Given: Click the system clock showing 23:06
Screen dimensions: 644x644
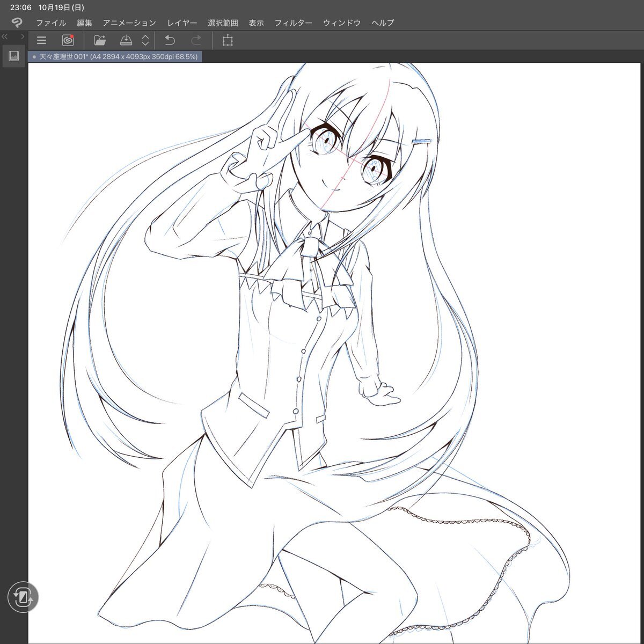Looking at the screenshot, I should 21,8.
